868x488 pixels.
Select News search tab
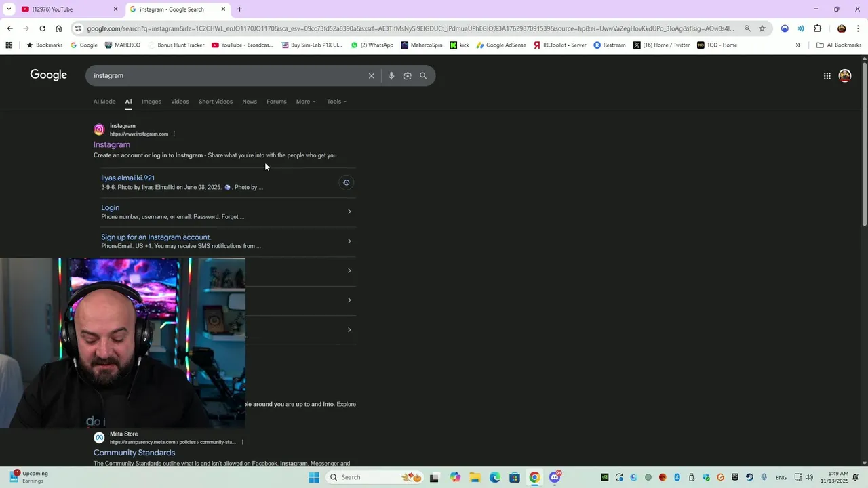tap(250, 102)
